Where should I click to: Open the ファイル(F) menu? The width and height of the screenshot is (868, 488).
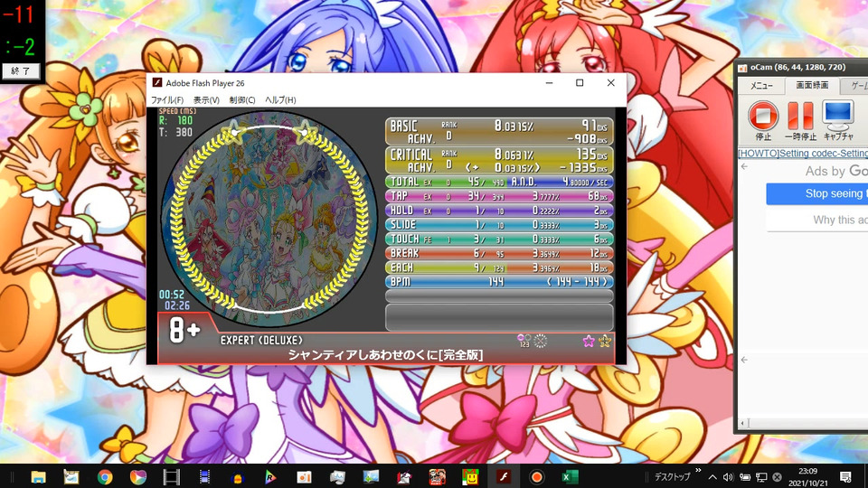click(x=167, y=100)
